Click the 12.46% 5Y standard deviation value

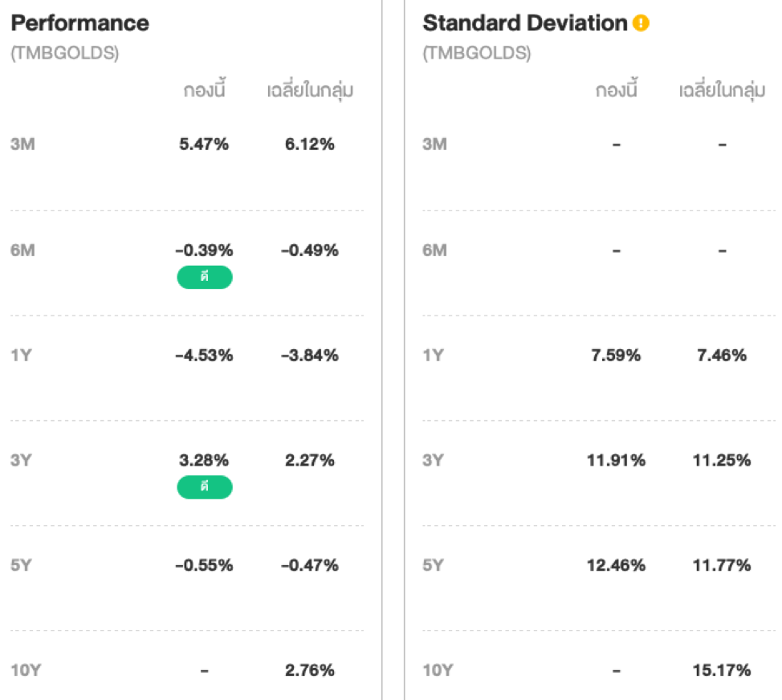click(x=616, y=565)
